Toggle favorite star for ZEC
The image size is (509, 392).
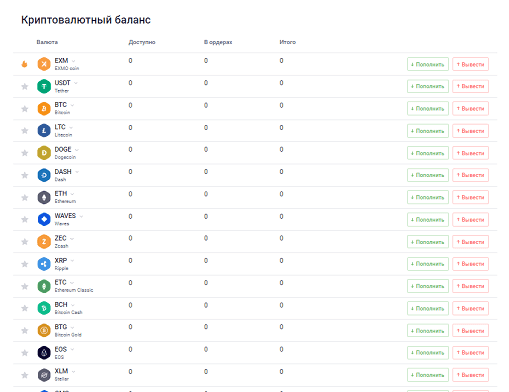[25, 242]
